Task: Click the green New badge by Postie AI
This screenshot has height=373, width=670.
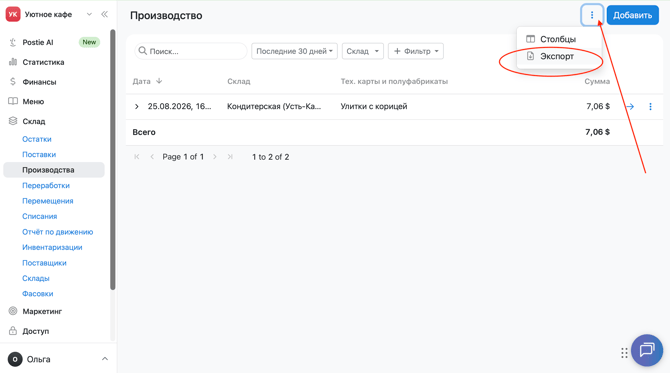Action: point(89,42)
